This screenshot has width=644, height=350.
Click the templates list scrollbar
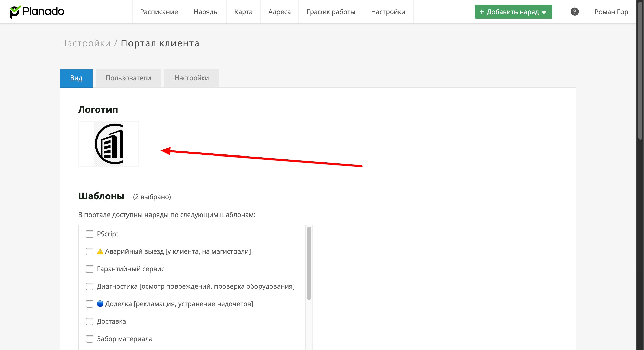coord(309,263)
